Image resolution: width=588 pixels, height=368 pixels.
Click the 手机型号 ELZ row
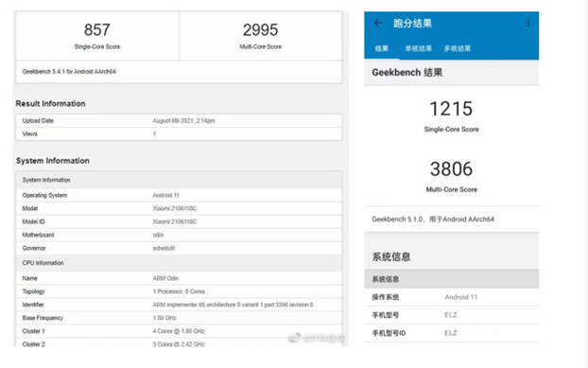coord(452,315)
